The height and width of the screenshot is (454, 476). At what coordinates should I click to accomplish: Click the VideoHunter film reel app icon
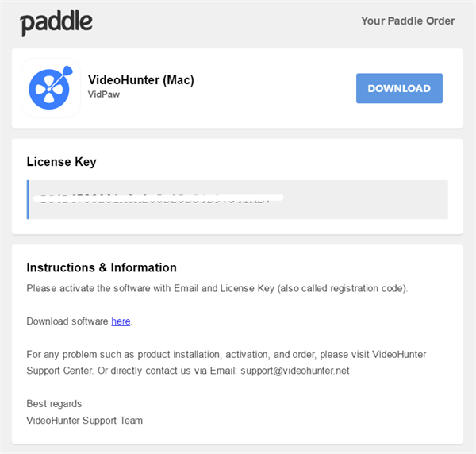click(51, 87)
